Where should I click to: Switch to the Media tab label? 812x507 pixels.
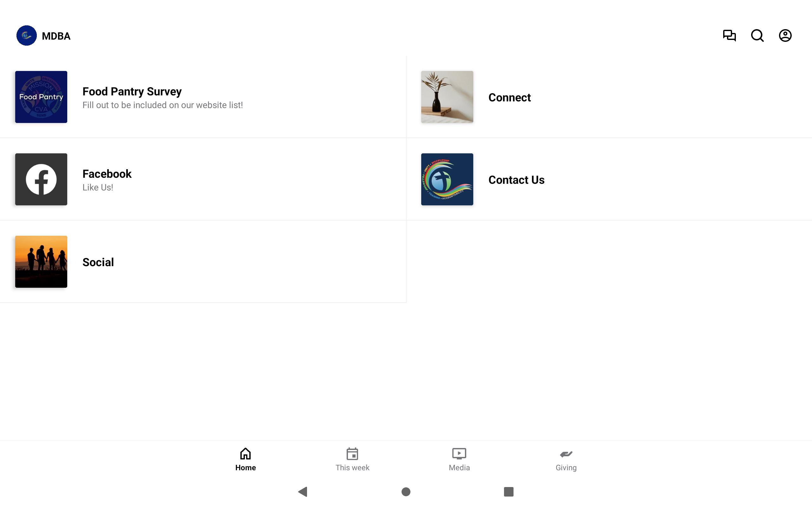(459, 467)
